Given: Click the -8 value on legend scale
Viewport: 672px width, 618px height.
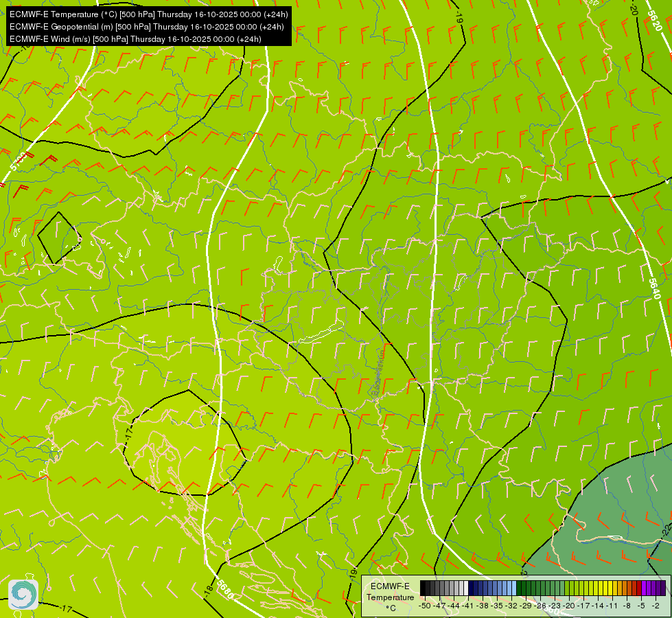Looking at the screenshot, I should click(627, 606).
